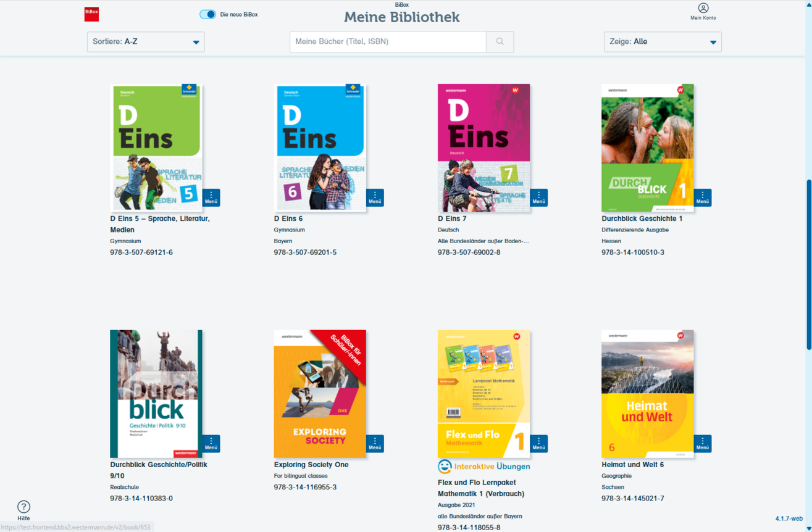
Task: Open the Menü button for D Eins 7
Action: click(x=538, y=197)
